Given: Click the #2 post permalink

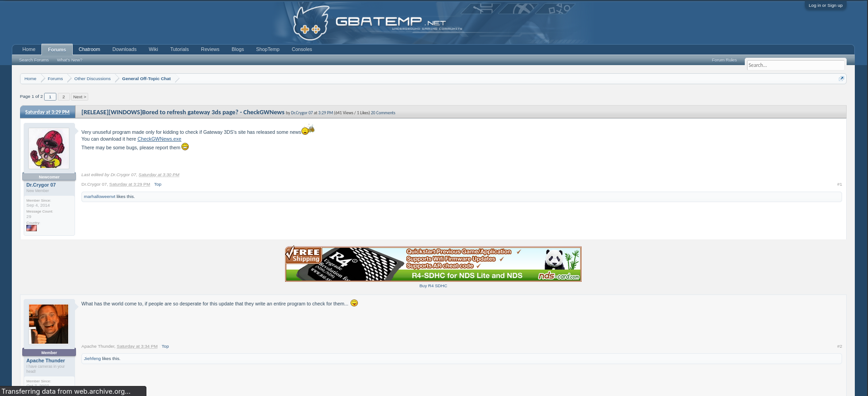Looking at the screenshot, I should (839, 346).
